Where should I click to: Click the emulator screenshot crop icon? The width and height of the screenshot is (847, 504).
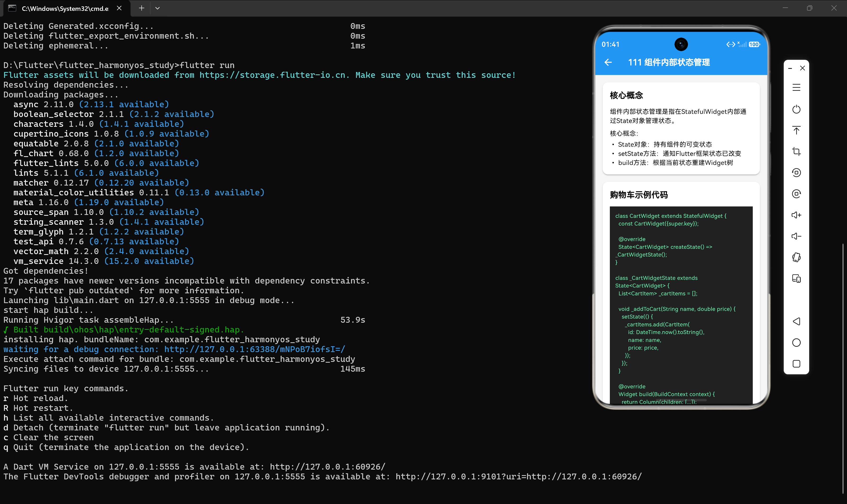[x=796, y=151]
